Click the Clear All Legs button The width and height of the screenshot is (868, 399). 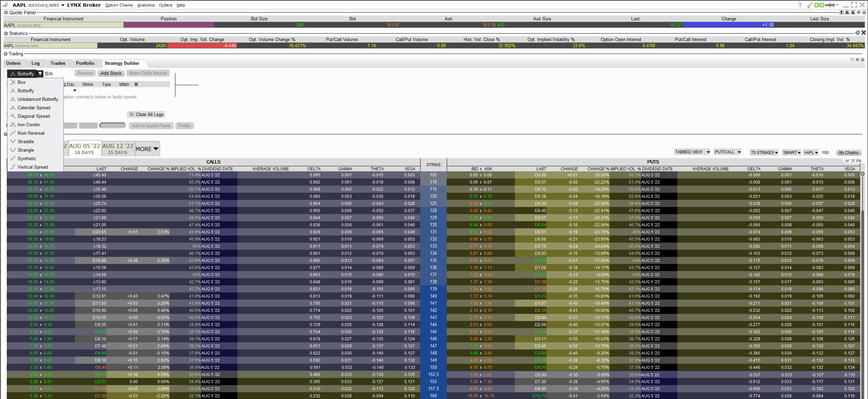[146, 114]
